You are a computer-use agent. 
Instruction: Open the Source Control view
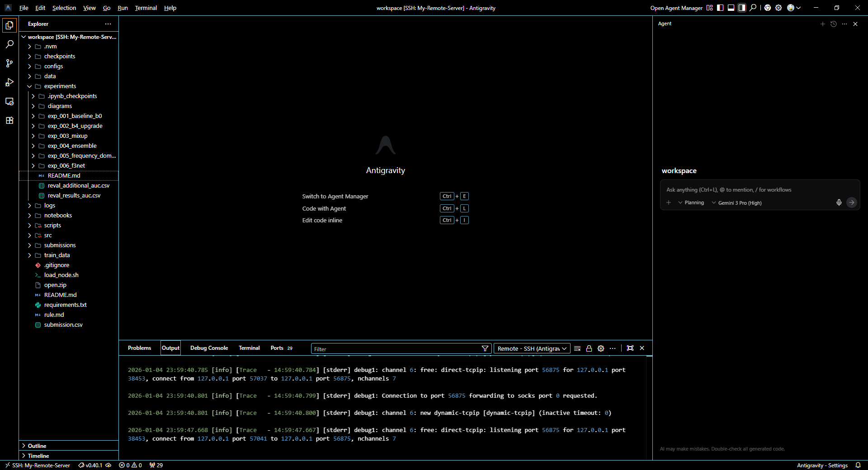[9, 63]
